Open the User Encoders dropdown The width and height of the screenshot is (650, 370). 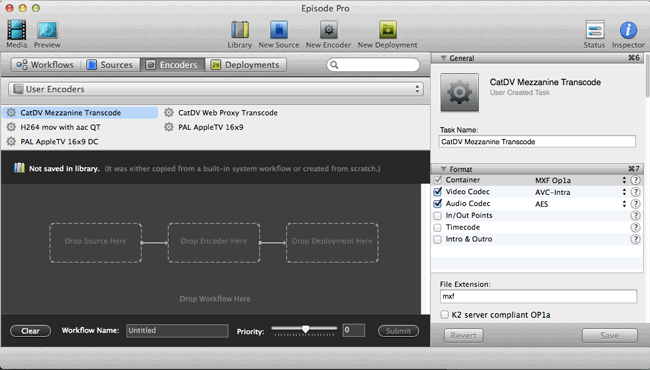[x=216, y=89]
